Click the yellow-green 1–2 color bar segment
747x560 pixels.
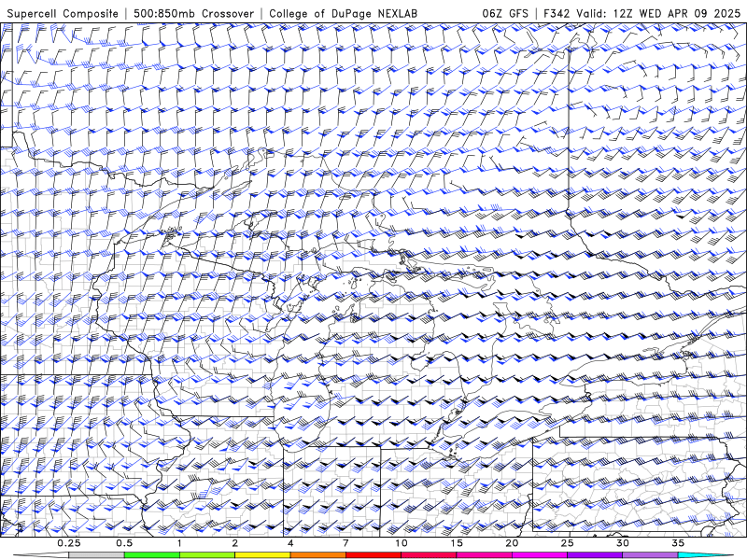(x=206, y=555)
